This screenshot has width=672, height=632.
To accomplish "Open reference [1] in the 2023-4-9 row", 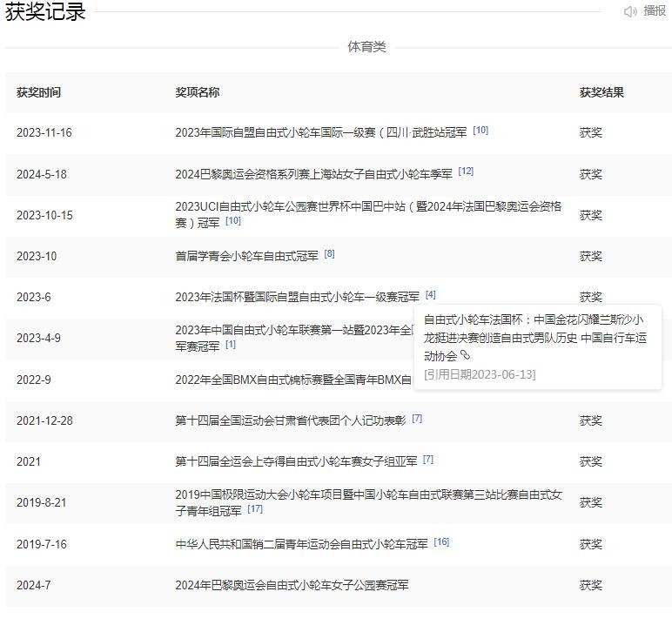I will [231, 345].
